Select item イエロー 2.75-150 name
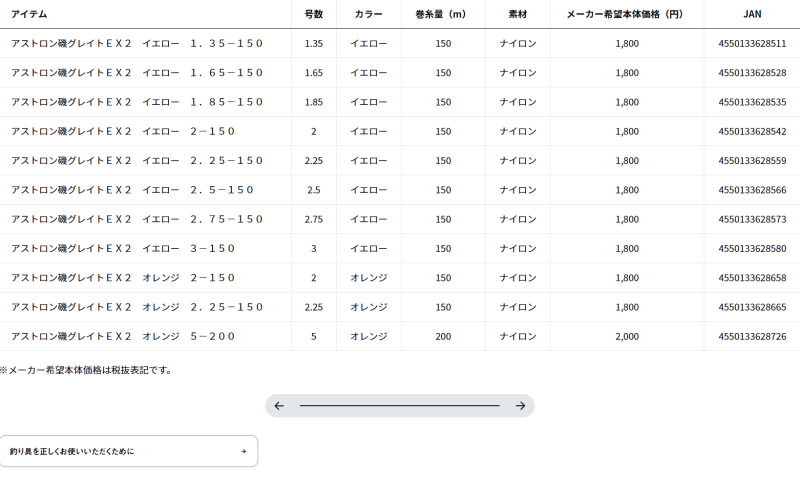 click(137, 219)
